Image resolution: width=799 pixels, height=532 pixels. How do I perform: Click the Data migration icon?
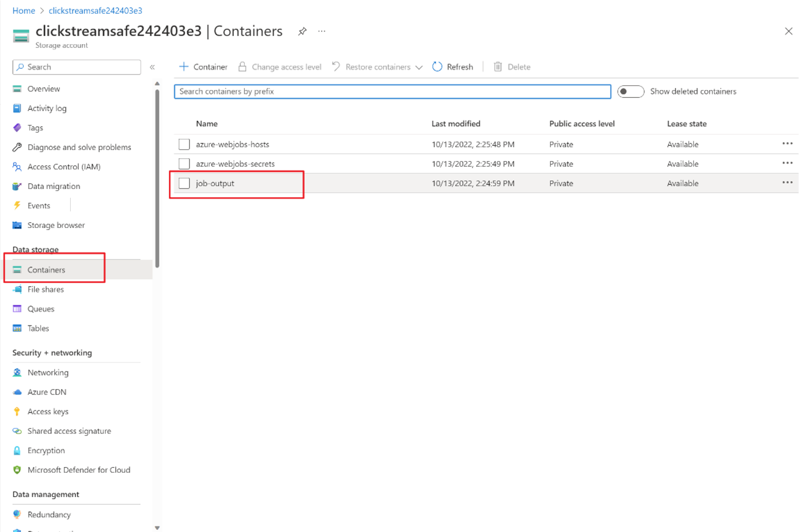click(17, 186)
